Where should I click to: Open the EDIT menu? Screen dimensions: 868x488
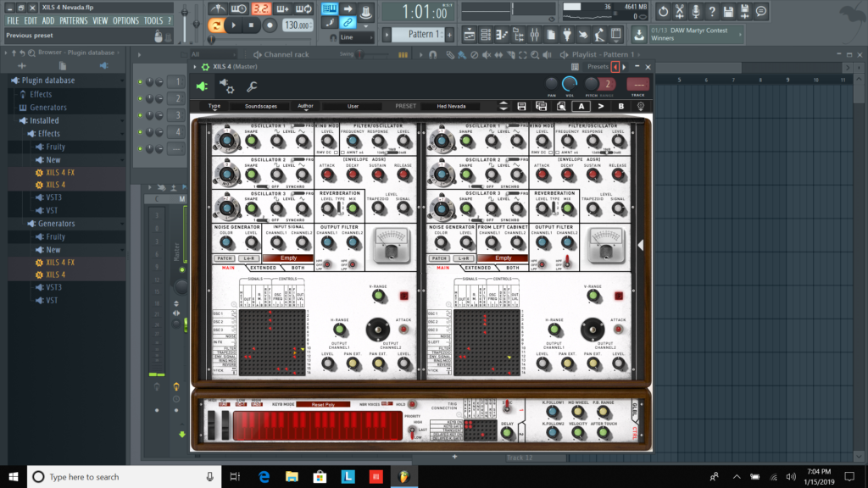[x=31, y=20]
